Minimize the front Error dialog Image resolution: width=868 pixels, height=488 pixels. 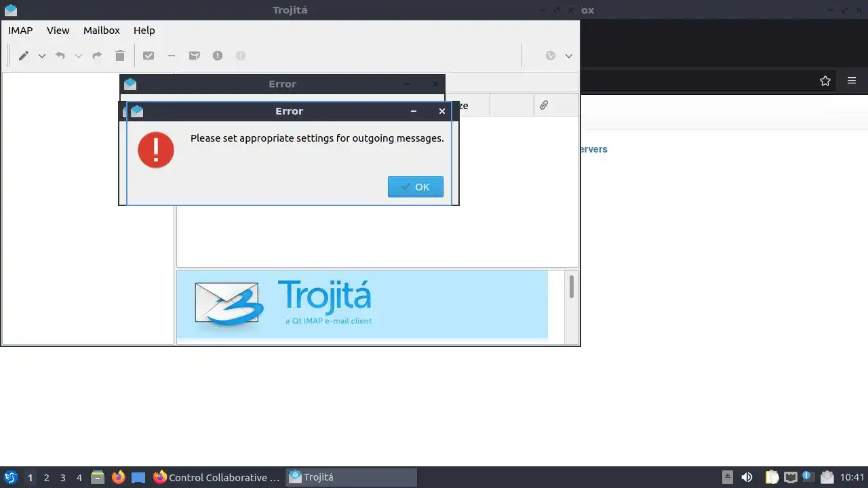(x=414, y=111)
